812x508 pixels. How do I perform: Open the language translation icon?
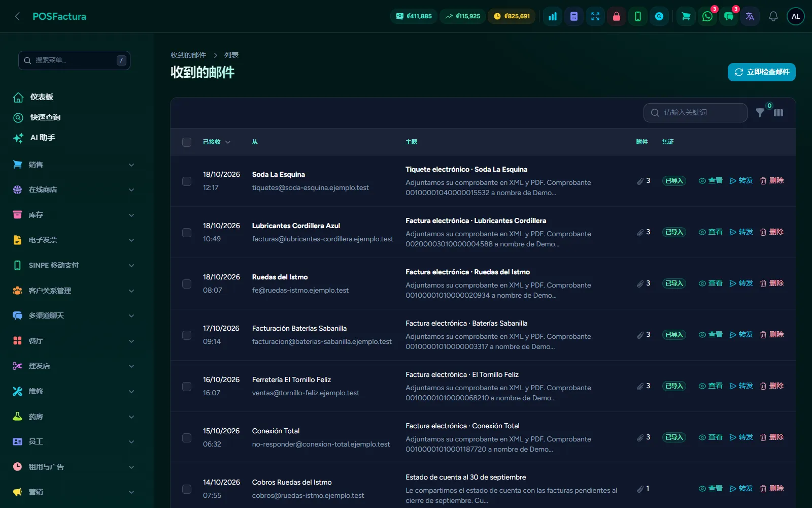coord(750,16)
